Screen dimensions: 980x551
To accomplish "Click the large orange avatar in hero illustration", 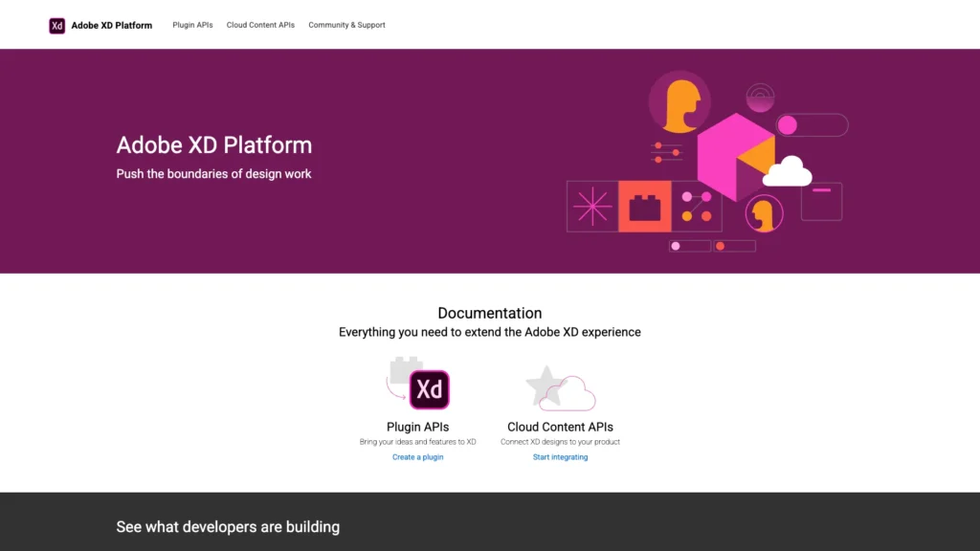I will (679, 102).
